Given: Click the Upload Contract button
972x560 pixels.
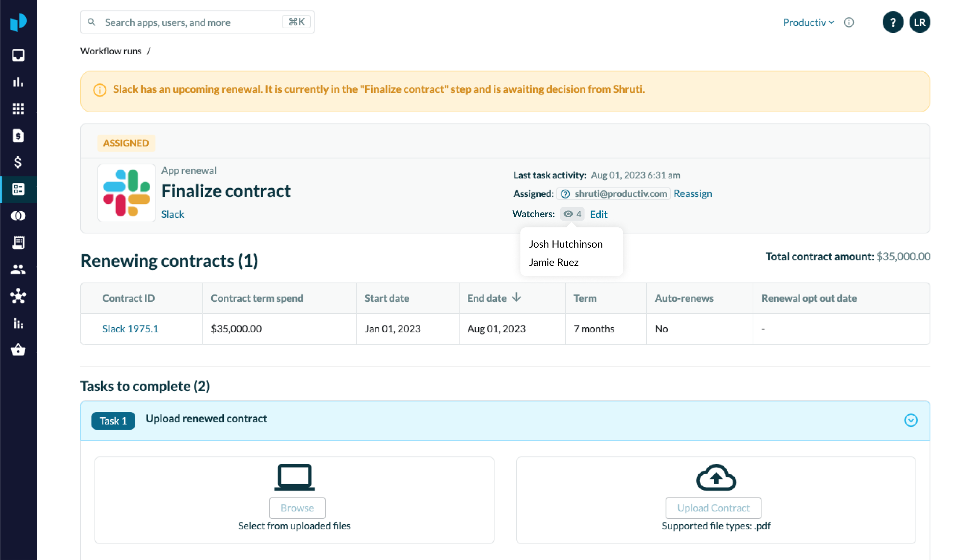Looking at the screenshot, I should click(x=713, y=508).
